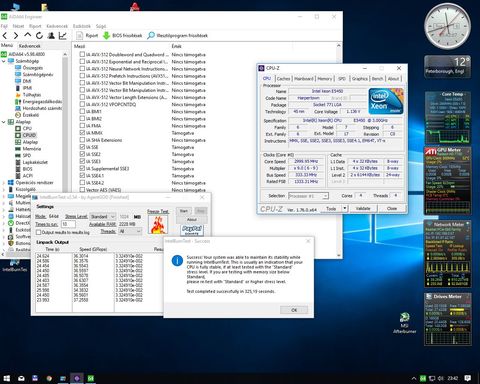
Task: Toggle IA SSE4.1 checkbox
Action: coord(82,175)
